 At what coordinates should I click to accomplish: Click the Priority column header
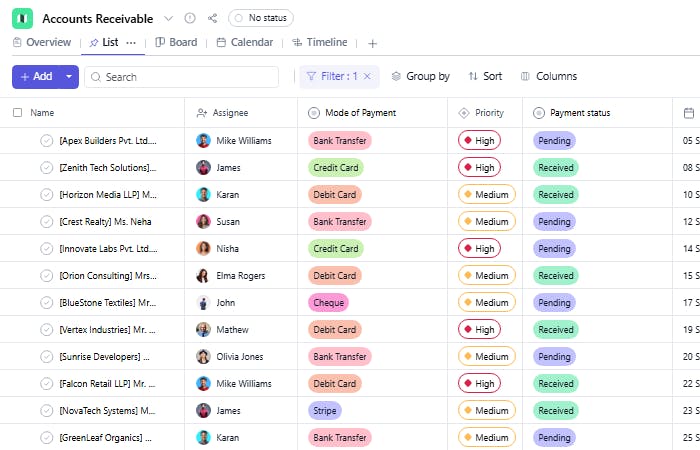[481, 113]
